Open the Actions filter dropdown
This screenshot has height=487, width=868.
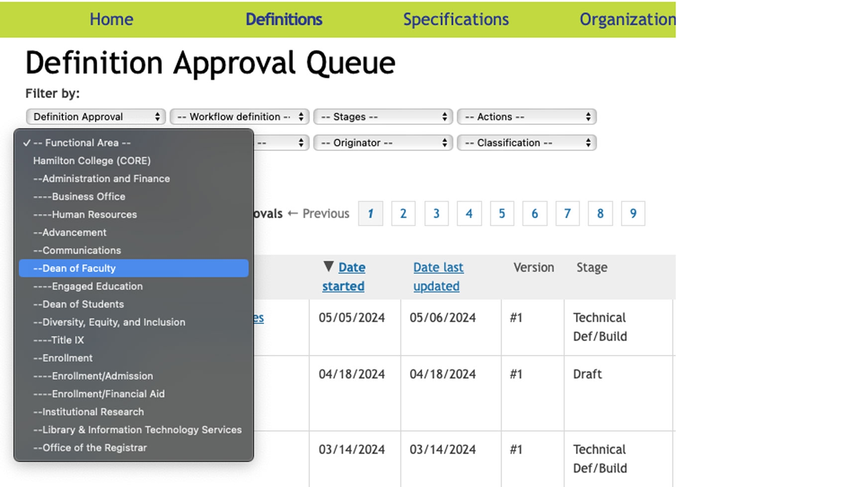527,117
